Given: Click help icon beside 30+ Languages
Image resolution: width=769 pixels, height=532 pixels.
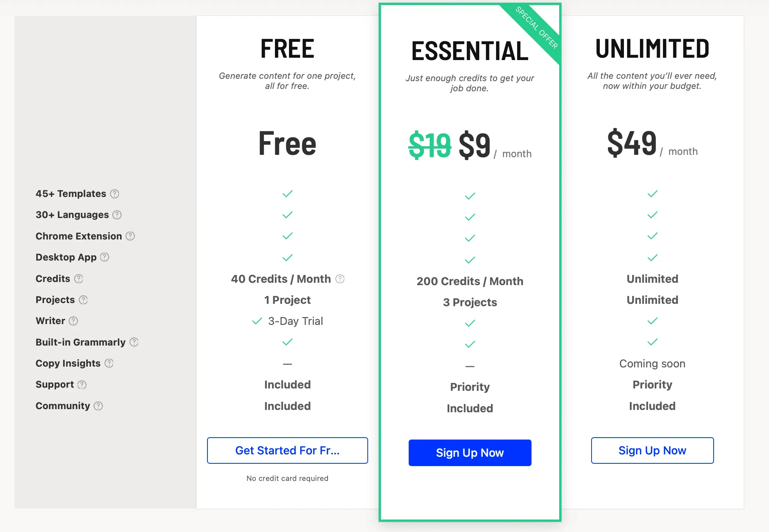Looking at the screenshot, I should point(117,215).
